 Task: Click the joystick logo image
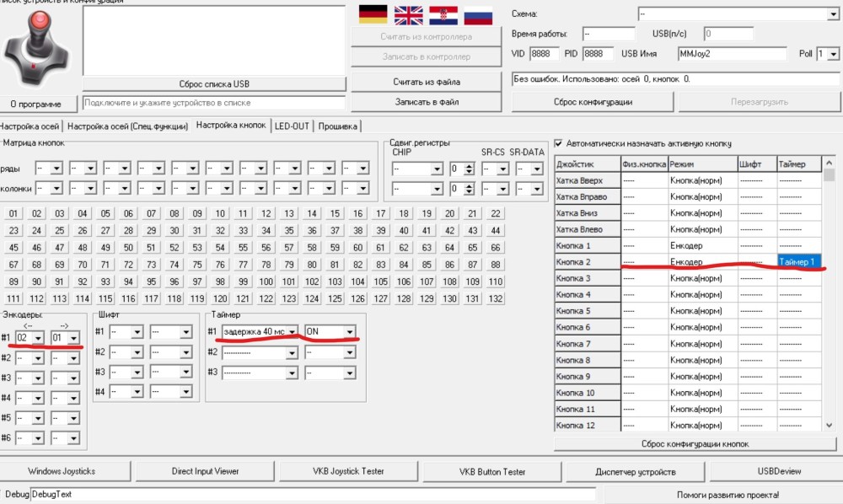tap(36, 49)
